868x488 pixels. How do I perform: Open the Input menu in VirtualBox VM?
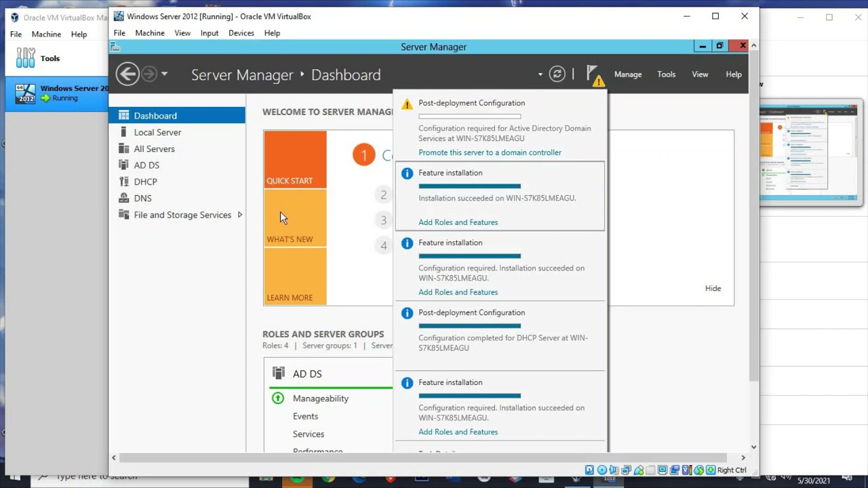click(210, 33)
